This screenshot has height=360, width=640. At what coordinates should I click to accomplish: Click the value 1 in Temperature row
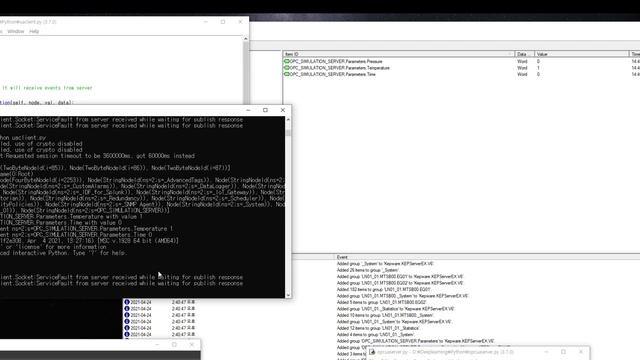click(538, 68)
